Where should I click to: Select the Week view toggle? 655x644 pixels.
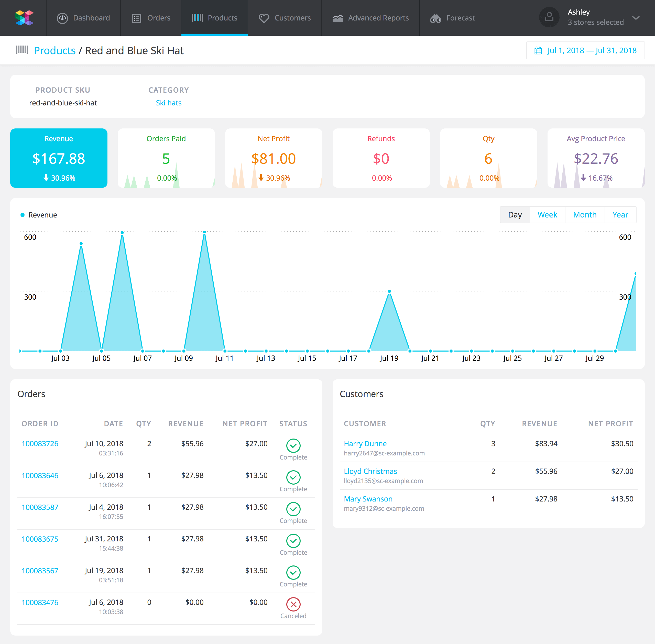coord(547,214)
